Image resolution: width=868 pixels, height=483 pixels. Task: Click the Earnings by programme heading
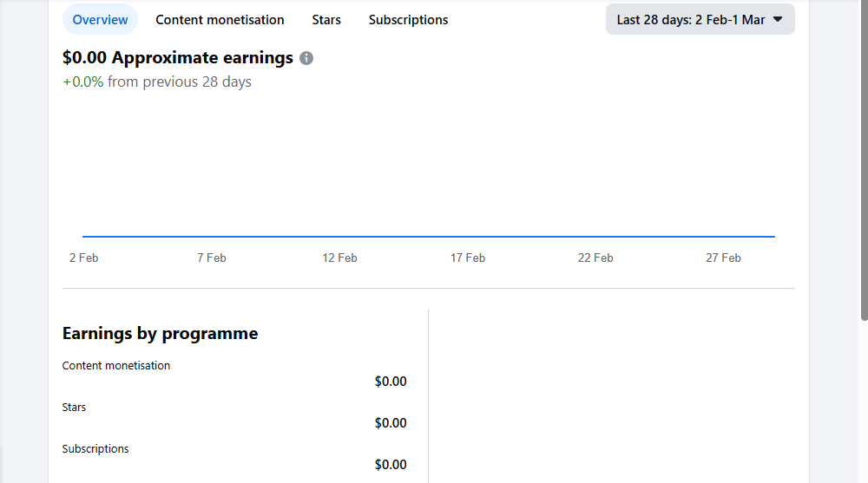[160, 333]
